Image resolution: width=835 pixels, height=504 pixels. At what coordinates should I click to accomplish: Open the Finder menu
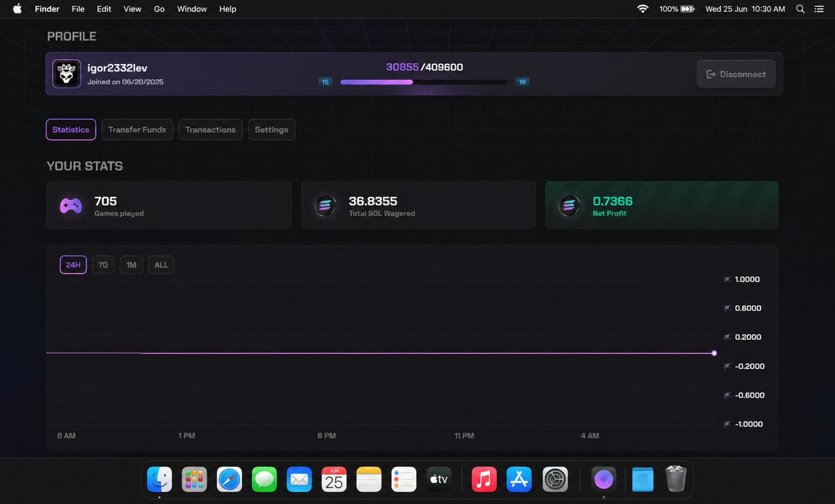(x=47, y=9)
